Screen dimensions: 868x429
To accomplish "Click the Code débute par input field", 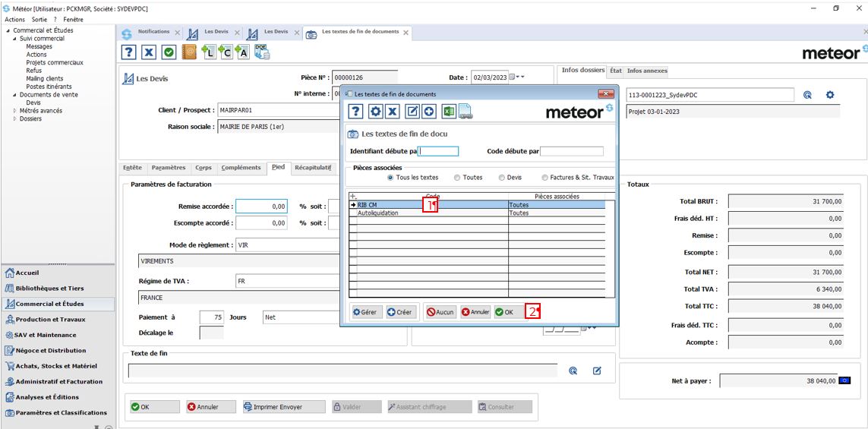I will point(572,151).
